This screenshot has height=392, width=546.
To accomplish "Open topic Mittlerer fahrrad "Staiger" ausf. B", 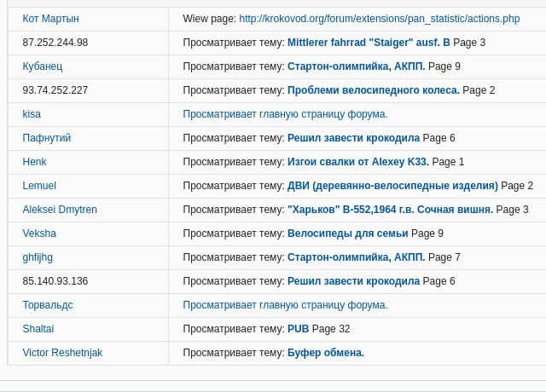I will point(369,43).
